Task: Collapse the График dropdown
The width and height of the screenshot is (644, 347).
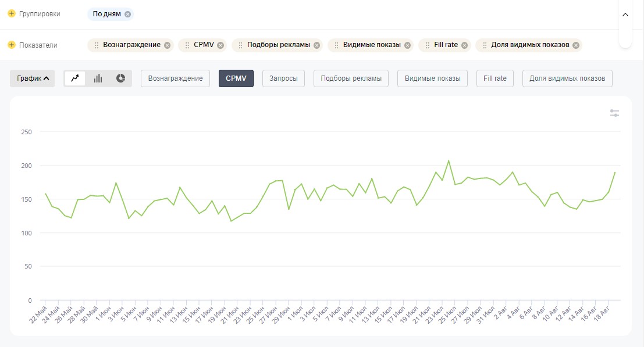Action: [32, 78]
